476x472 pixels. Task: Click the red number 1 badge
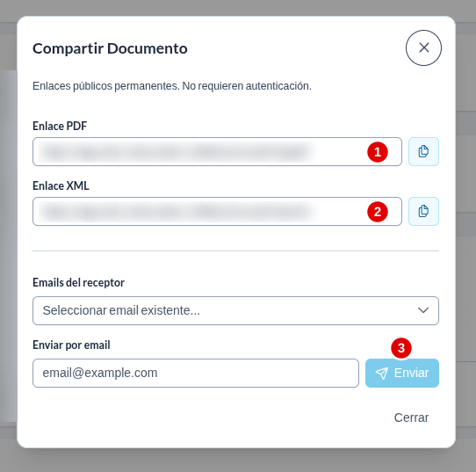click(378, 152)
